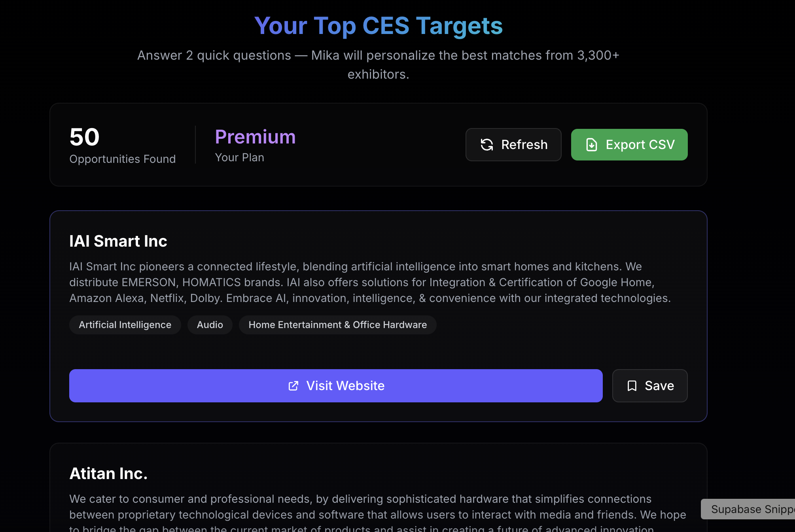Click the download document icon on Export CSV
This screenshot has width=795, height=532.
pyautogui.click(x=591, y=145)
